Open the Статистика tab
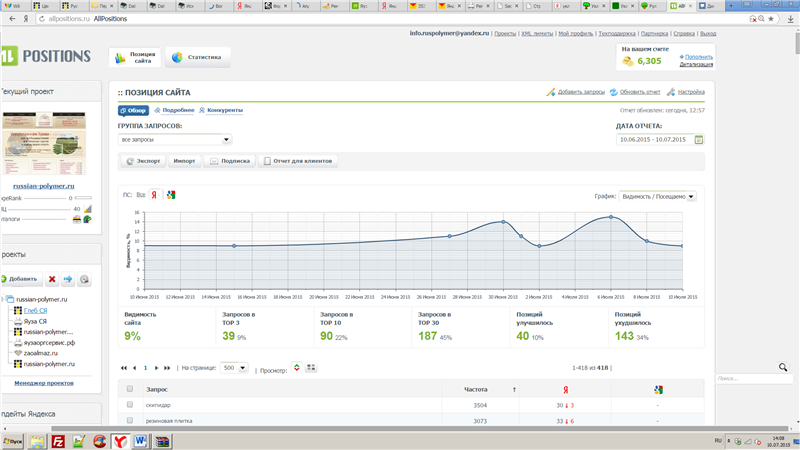Screen dimensions: 800x450 [x=197, y=58]
